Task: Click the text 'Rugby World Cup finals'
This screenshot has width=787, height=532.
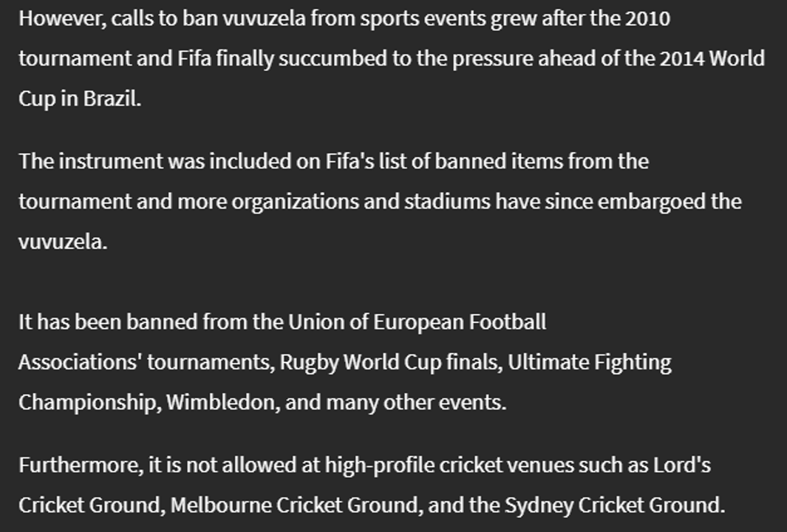Action: tap(391, 362)
